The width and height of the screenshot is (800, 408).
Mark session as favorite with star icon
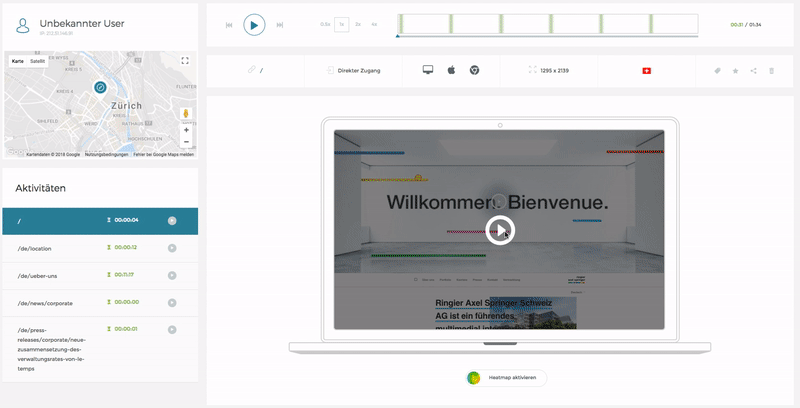[736, 71]
